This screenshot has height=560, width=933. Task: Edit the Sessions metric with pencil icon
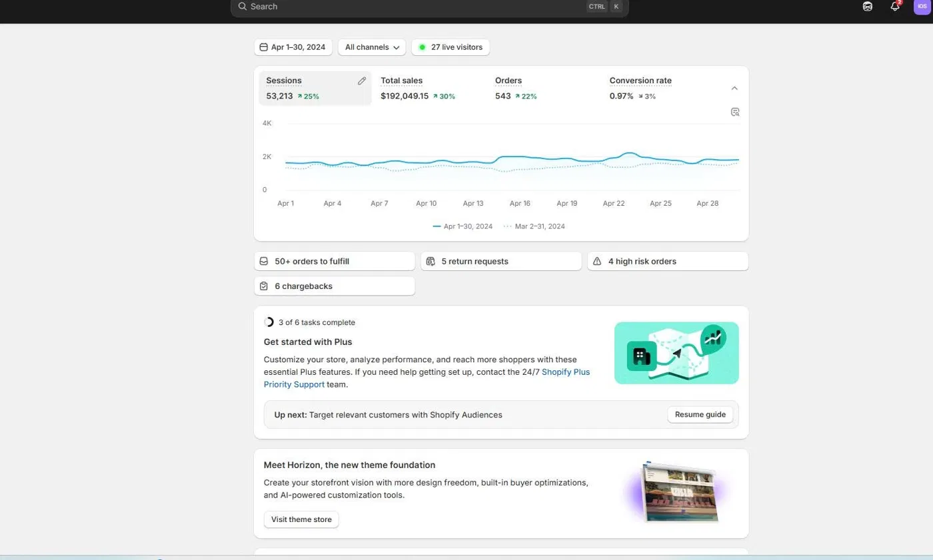[362, 81]
